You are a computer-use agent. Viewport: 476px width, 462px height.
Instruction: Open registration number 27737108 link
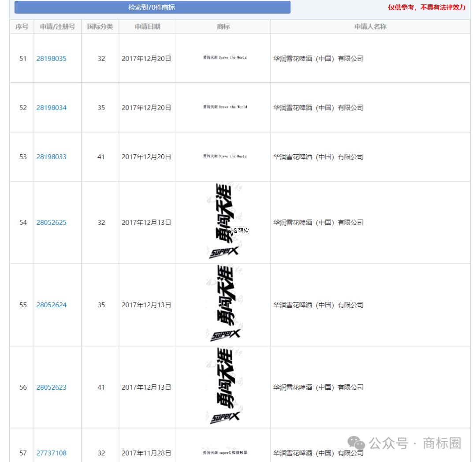point(51,453)
